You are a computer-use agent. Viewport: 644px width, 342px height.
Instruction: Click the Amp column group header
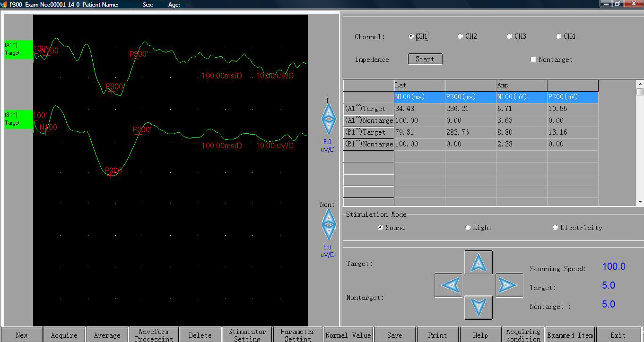click(522, 85)
